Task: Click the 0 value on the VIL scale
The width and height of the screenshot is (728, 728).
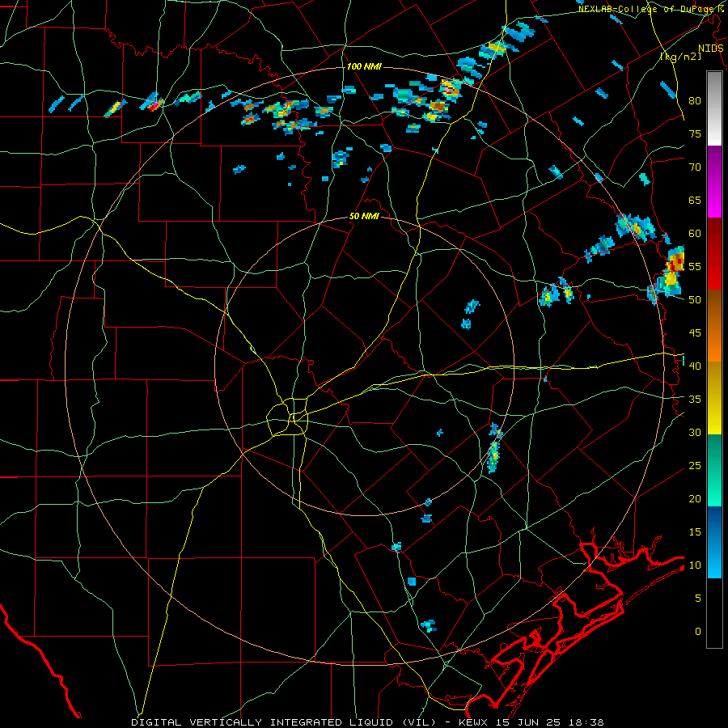Action: [x=698, y=632]
